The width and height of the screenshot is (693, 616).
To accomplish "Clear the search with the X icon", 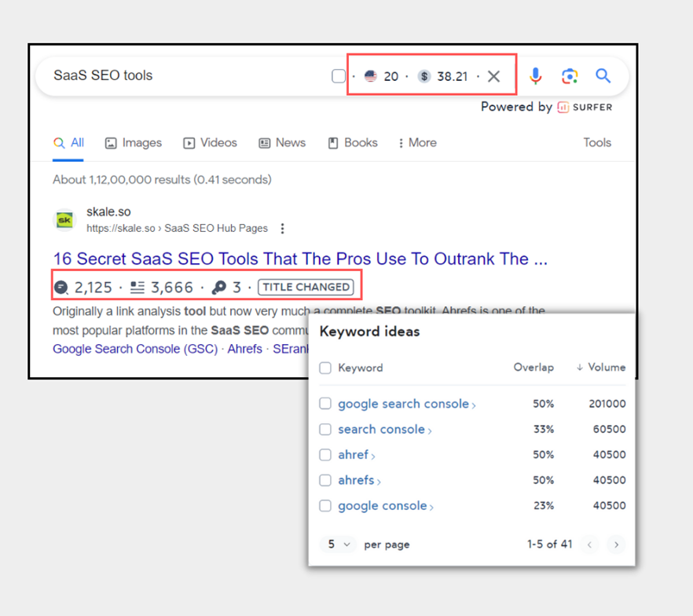I will click(493, 76).
